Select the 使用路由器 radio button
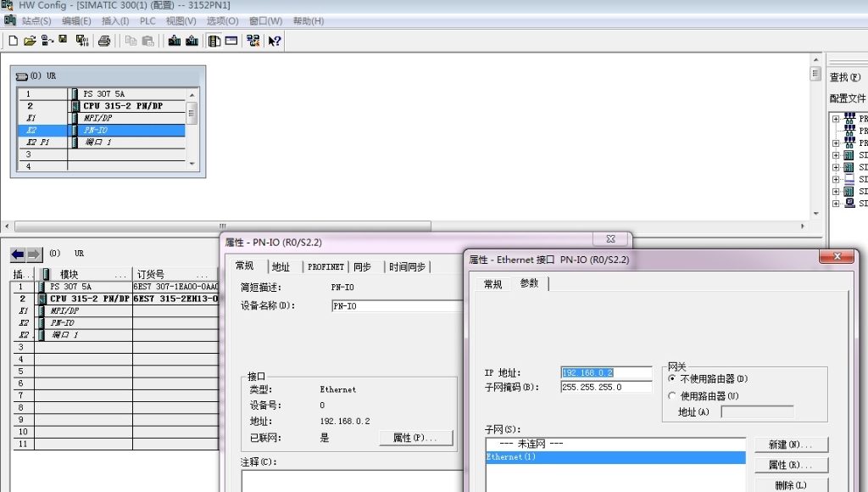This screenshot has height=492, width=868. [672, 396]
